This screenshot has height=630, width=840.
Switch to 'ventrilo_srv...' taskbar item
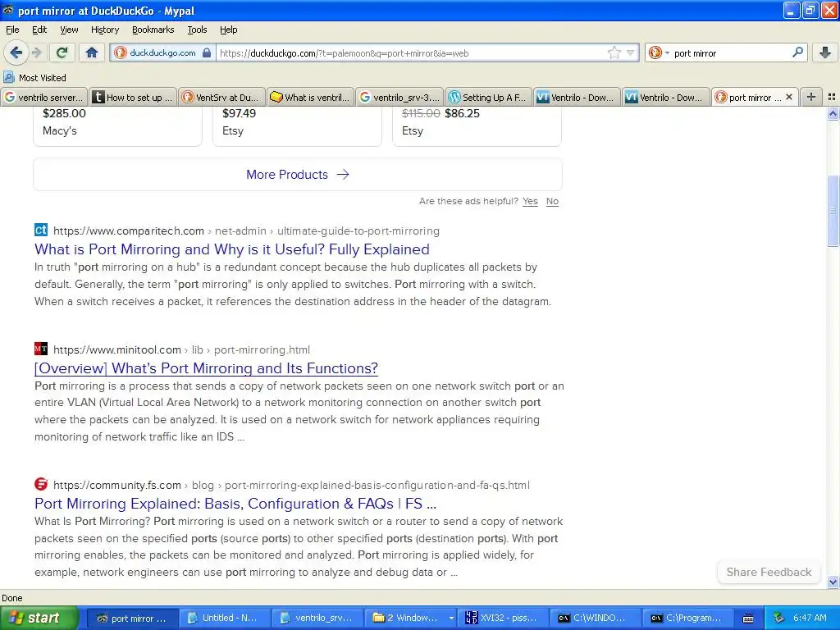(317, 618)
